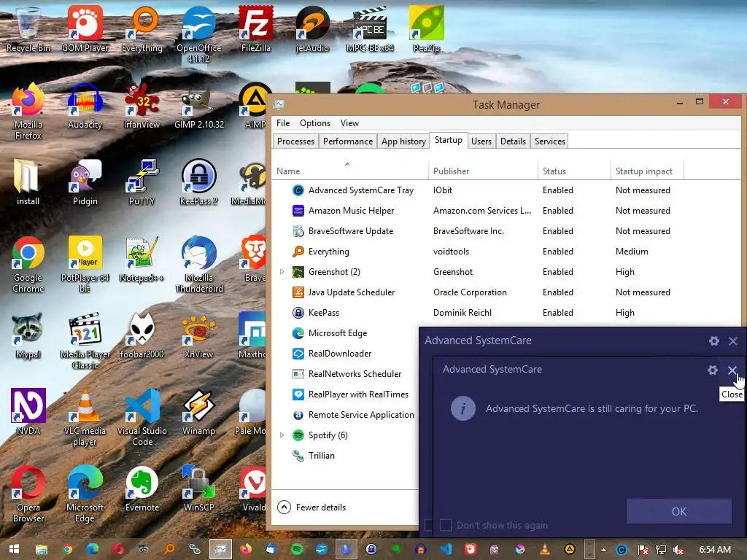Select Remote Service Application startup entry
This screenshot has height=560, width=747.
pos(345,415)
